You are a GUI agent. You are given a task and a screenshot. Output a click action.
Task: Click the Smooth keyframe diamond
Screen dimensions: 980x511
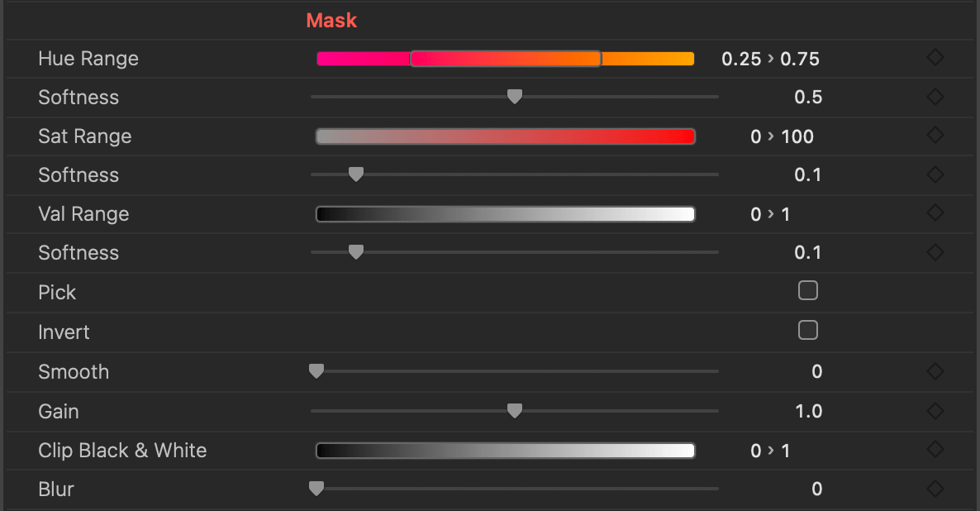(935, 371)
